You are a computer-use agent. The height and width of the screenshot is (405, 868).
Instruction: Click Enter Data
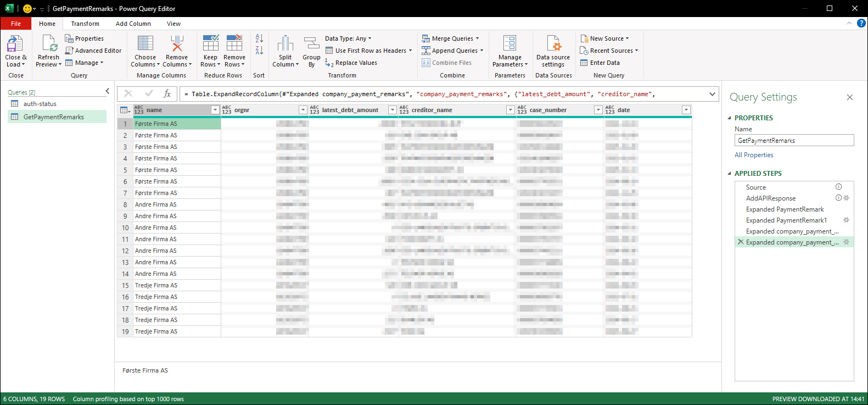600,63
